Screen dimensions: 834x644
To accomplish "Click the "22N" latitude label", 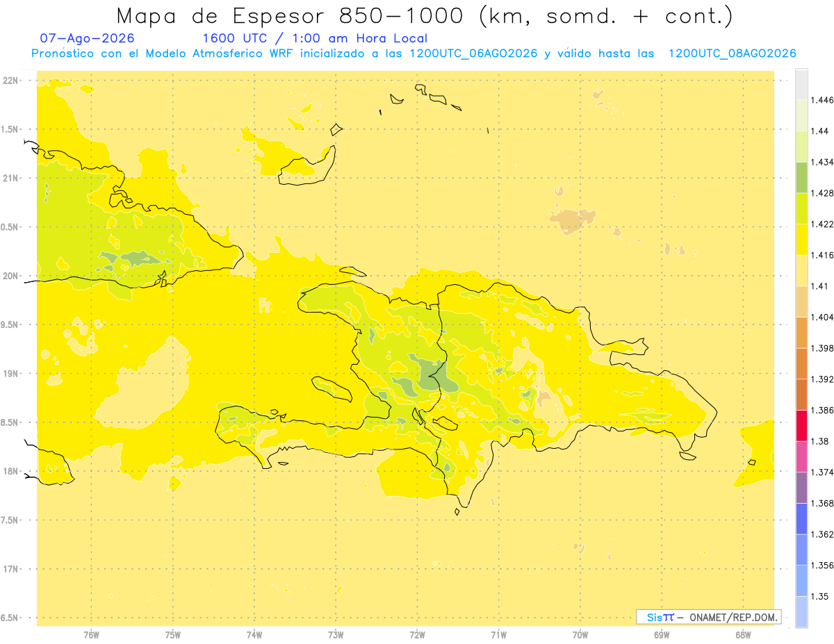I will 11,81.
